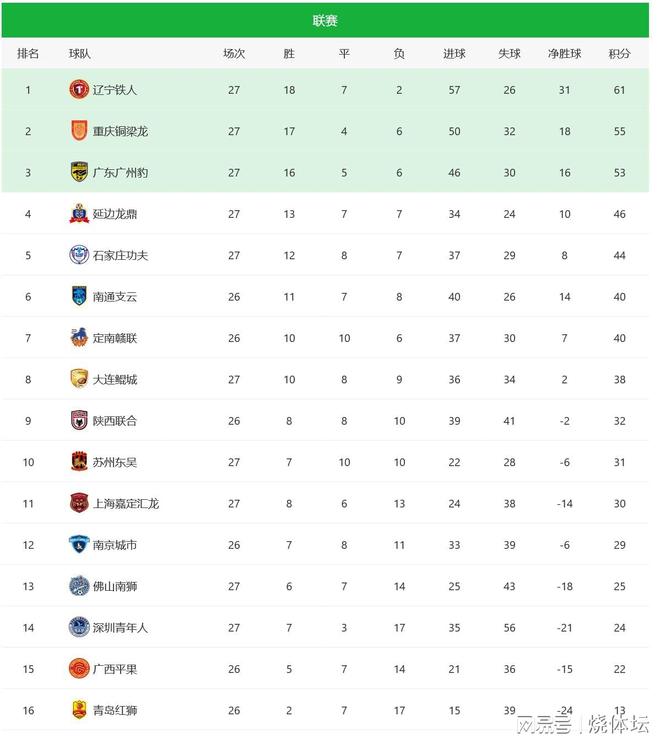Click the 石家庄功夫 team logo
Viewport: 660px width, 743px height.
tap(78, 255)
